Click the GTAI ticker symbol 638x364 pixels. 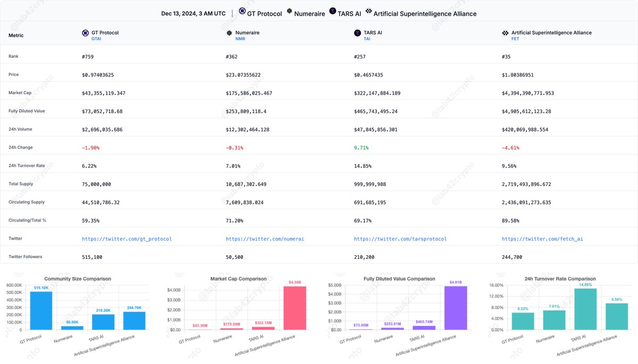point(97,39)
